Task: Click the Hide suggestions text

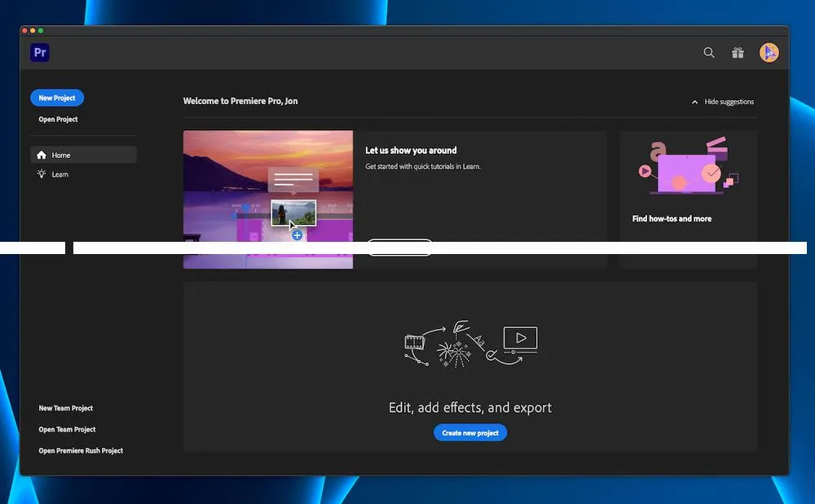Action: click(729, 102)
